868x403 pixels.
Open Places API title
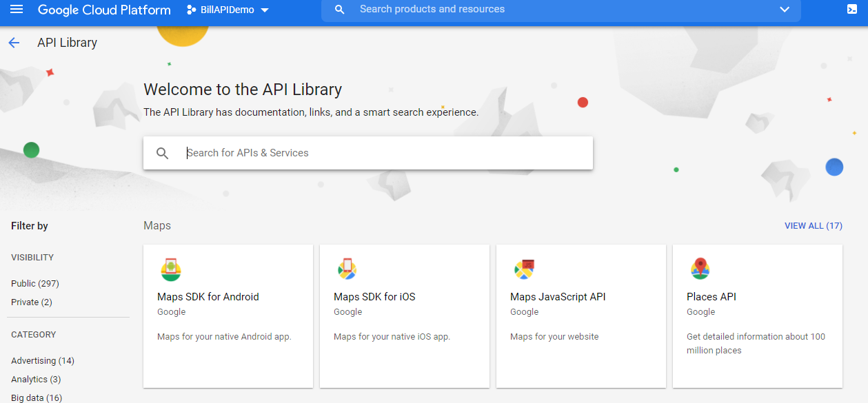pyautogui.click(x=711, y=297)
